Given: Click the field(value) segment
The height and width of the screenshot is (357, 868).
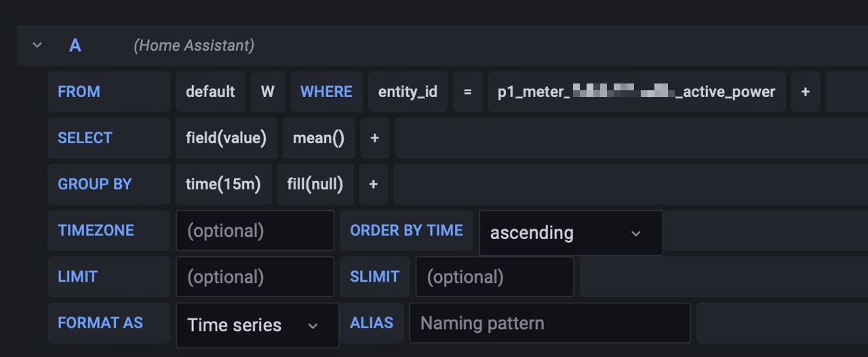Looking at the screenshot, I should [x=226, y=138].
